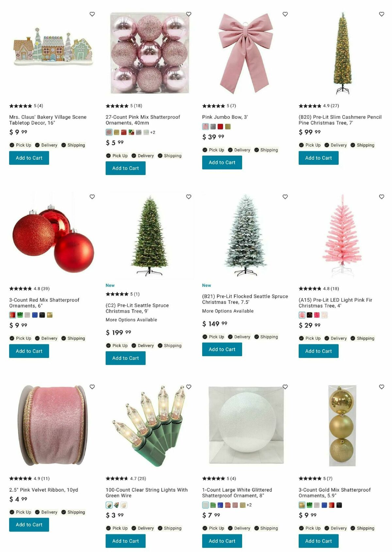Favorite the Mrs. Claus' Bakery Village Scene

(92, 14)
